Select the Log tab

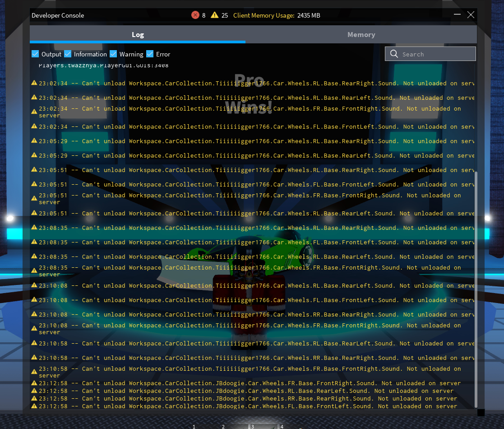point(138,35)
